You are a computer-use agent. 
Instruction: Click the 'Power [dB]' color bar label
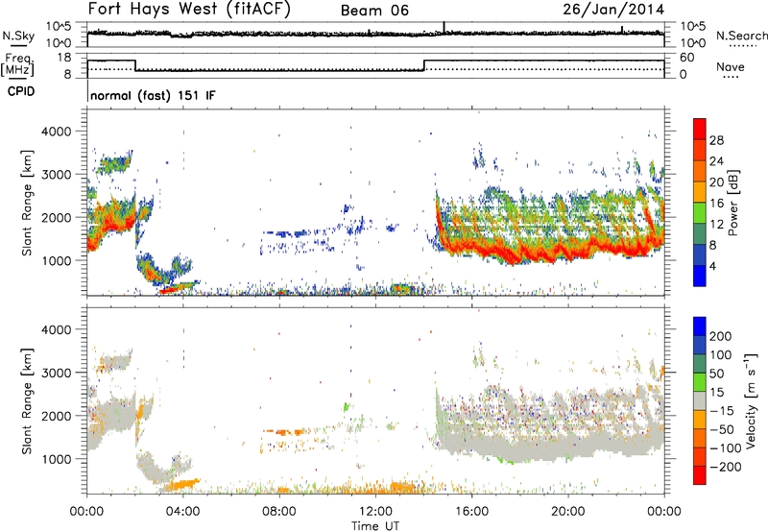[732, 203]
